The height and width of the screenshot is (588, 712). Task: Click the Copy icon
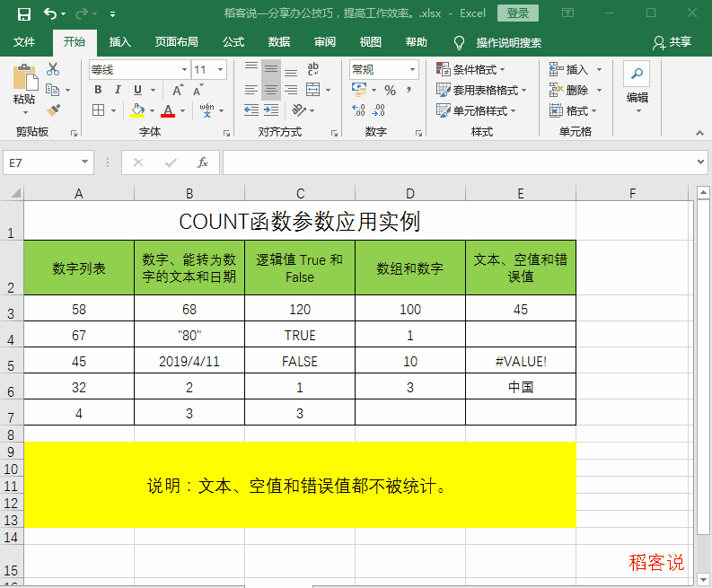[53, 90]
